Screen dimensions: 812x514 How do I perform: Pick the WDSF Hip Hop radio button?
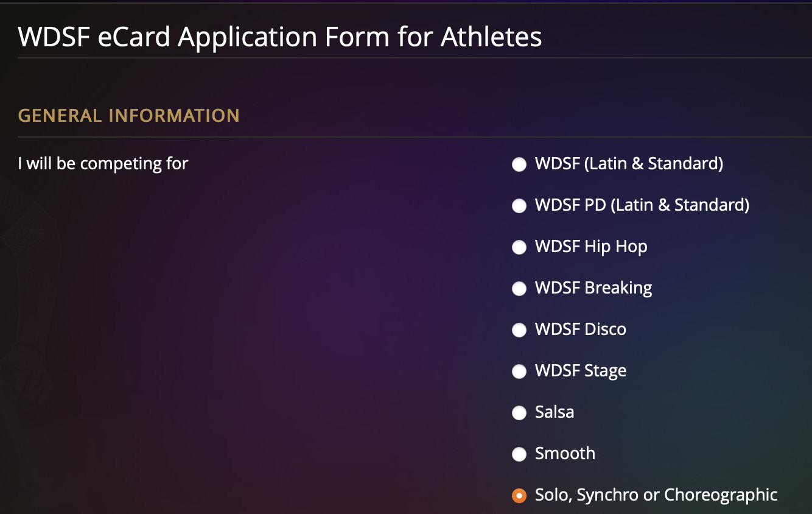click(x=519, y=247)
